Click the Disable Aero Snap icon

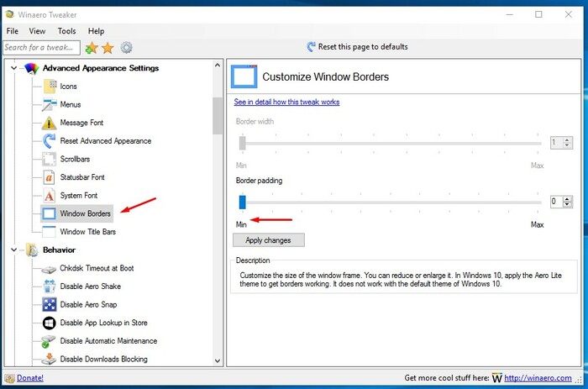(x=49, y=305)
